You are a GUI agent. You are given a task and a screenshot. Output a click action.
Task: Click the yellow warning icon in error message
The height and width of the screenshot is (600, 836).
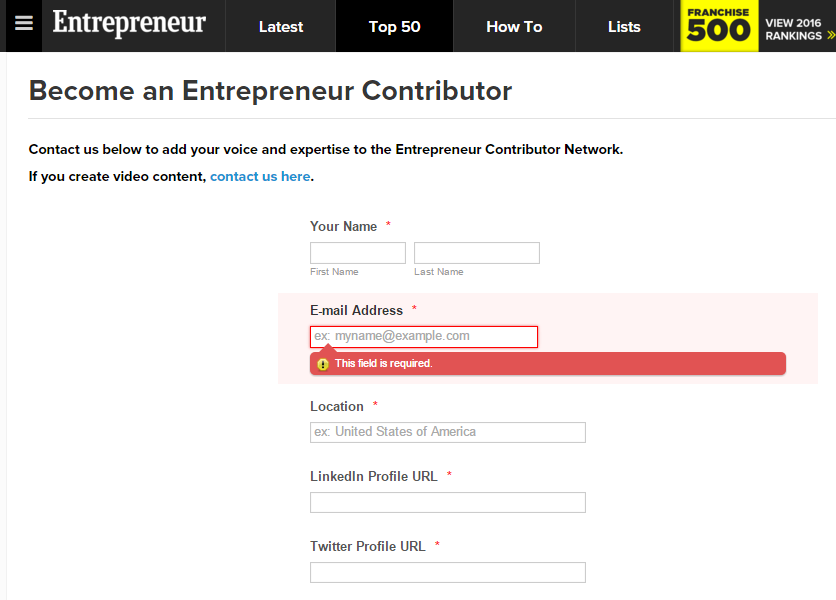(323, 364)
